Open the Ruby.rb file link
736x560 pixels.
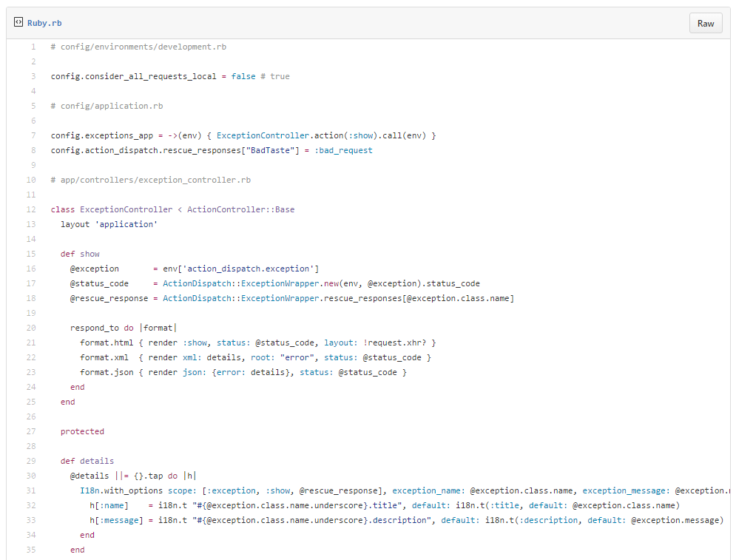44,23
